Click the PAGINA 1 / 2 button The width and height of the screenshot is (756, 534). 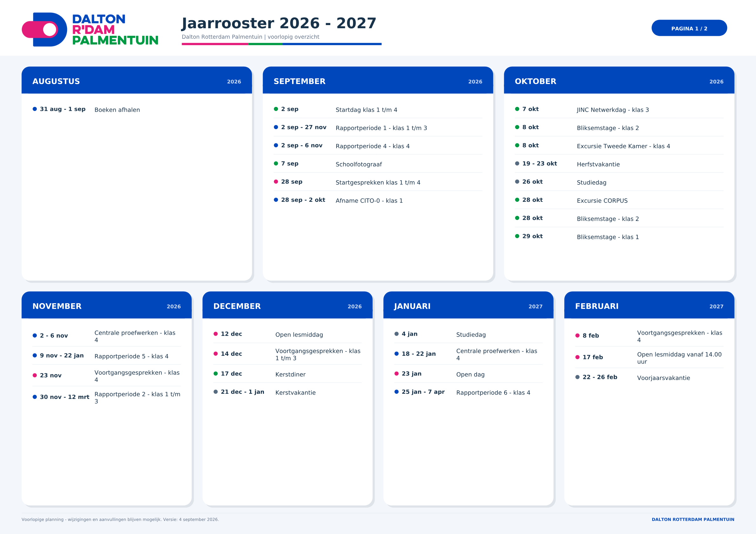pyautogui.click(x=689, y=28)
